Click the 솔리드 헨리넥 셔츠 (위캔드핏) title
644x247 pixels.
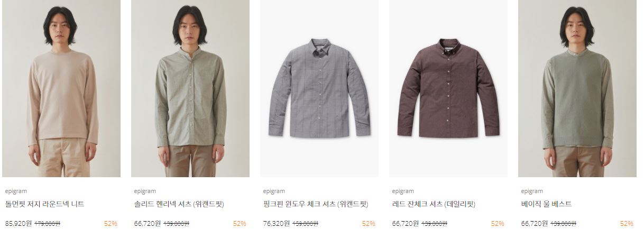point(179,204)
